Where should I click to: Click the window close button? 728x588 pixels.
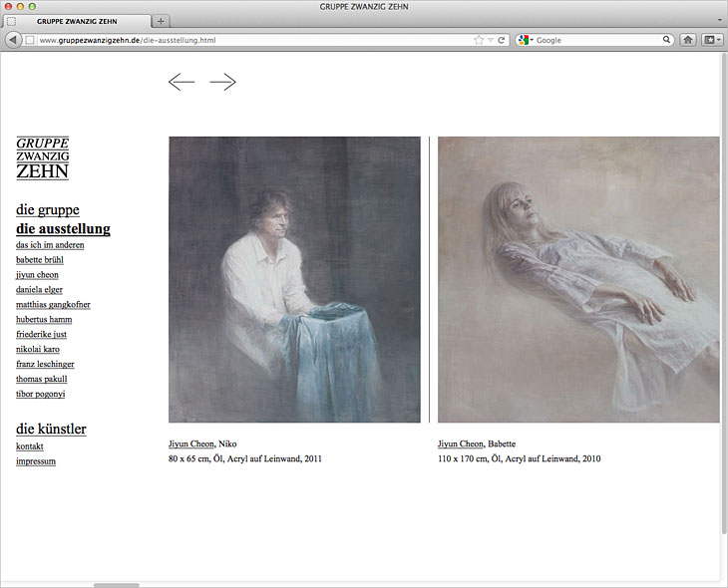(8, 7)
